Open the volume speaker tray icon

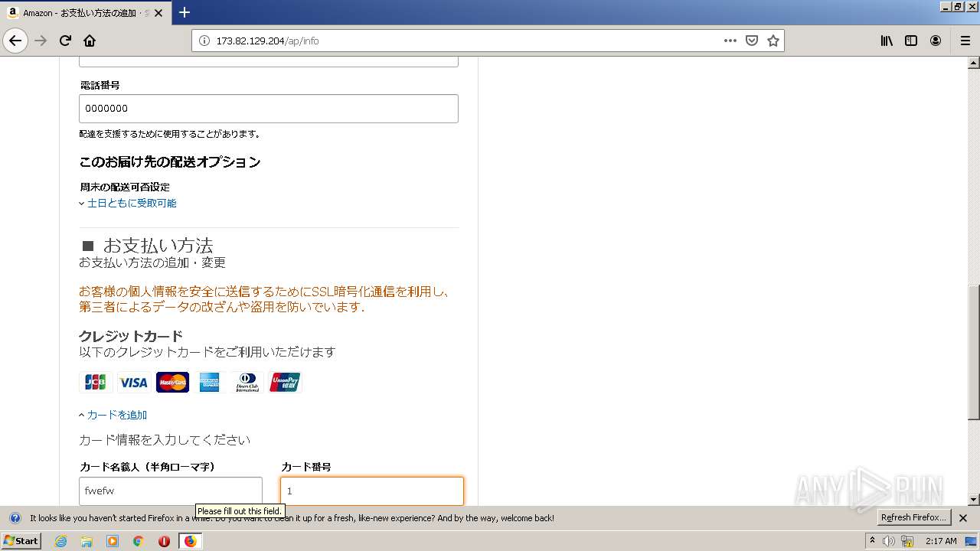(x=889, y=541)
